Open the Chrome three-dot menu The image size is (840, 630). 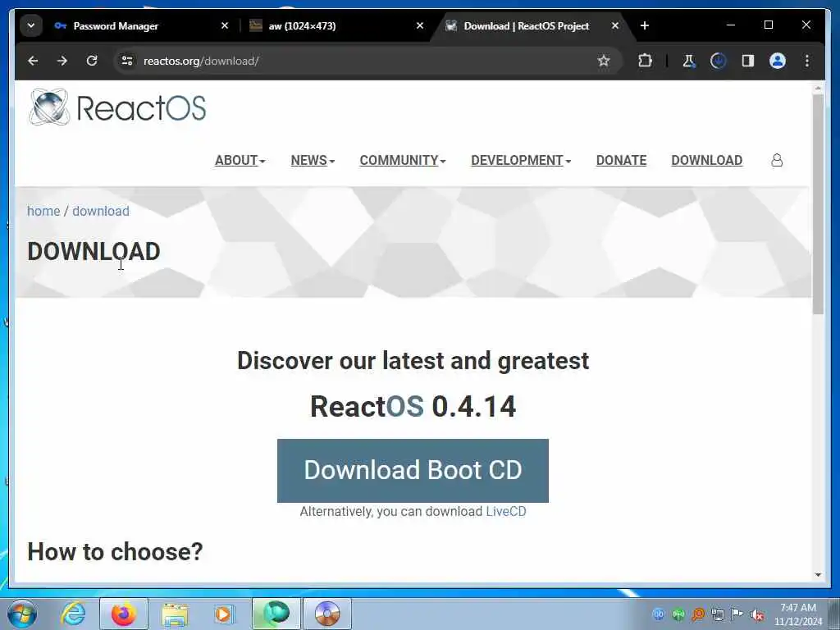pyautogui.click(x=807, y=61)
